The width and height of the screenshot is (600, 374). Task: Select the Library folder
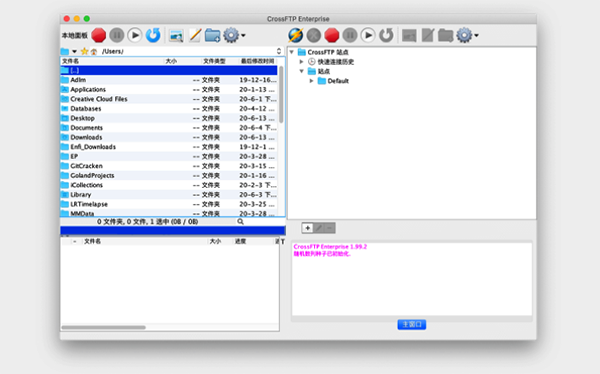click(169, 195)
